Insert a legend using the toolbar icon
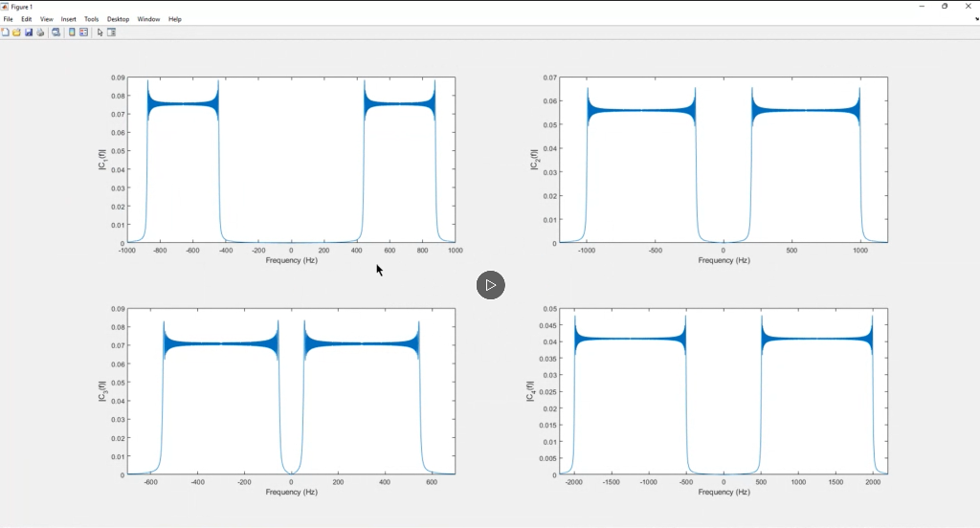Viewport: 980px width, 528px height. click(84, 33)
